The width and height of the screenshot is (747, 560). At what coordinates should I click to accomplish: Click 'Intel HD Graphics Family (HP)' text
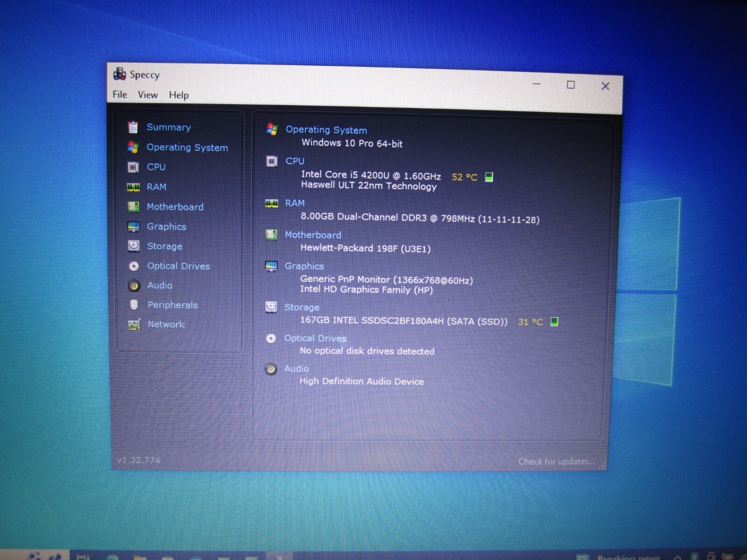tap(366, 289)
